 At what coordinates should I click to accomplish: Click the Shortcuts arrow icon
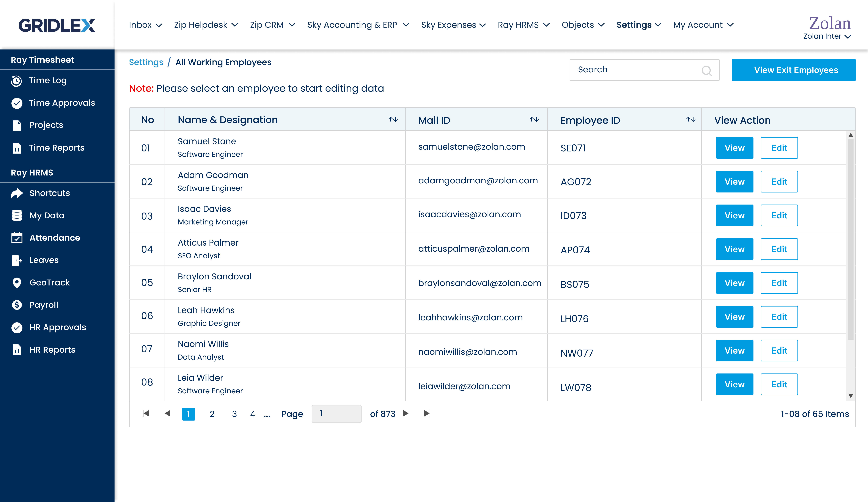click(x=17, y=193)
